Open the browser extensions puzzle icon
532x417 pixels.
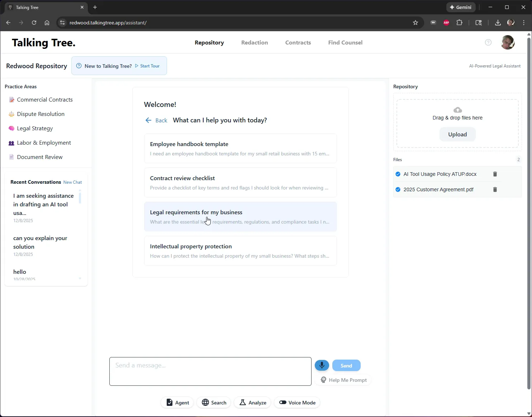459,23
